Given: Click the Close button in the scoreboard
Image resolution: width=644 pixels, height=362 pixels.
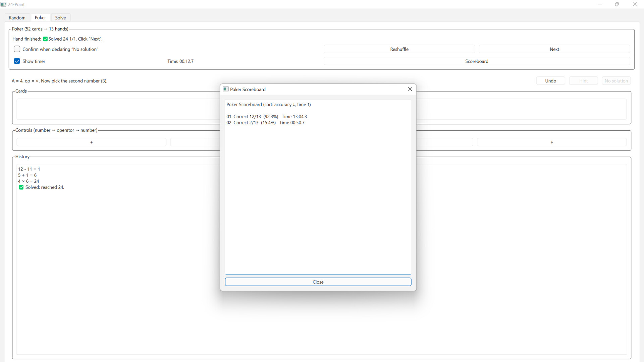Looking at the screenshot, I should (x=318, y=282).
